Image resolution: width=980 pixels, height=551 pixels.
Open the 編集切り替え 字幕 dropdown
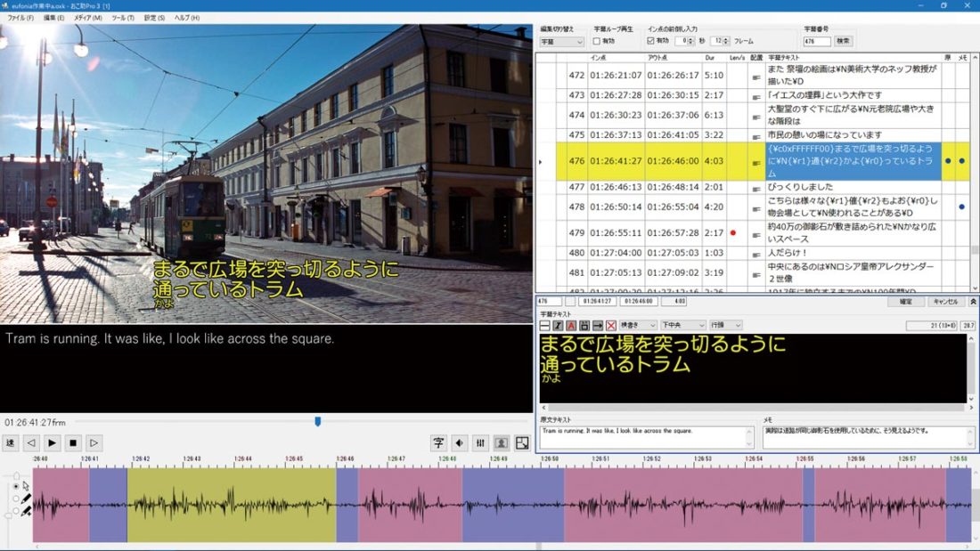tap(561, 41)
